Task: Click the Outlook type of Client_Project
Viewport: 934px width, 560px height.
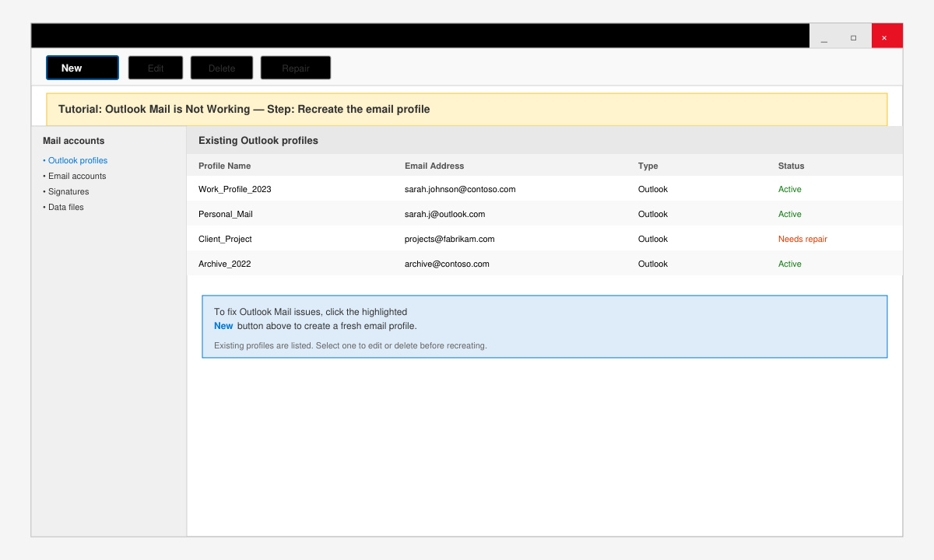Action: click(653, 239)
